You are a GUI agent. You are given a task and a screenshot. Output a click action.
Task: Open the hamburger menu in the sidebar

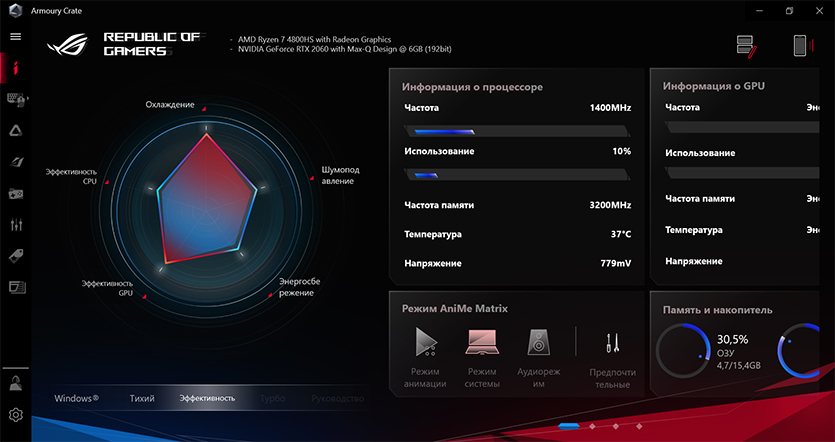15,36
